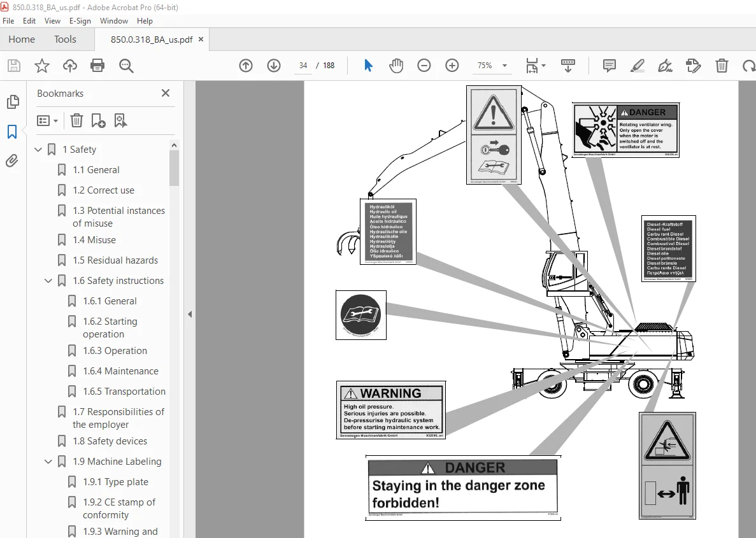
Task: Open 1.9.1 Type plate bookmark
Action: click(115, 482)
